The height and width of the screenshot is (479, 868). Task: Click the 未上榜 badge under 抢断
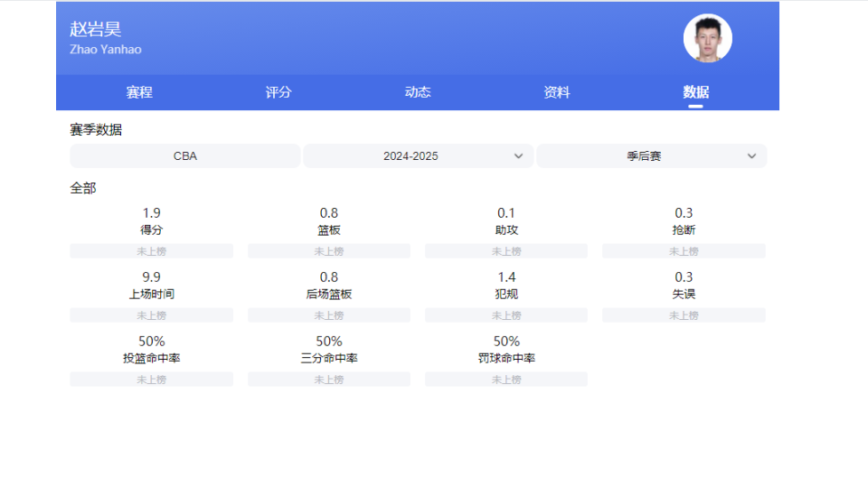[684, 251]
